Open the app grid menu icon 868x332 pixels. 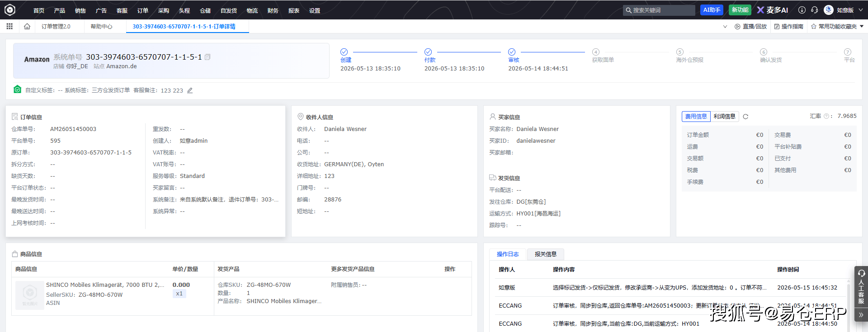(9, 27)
